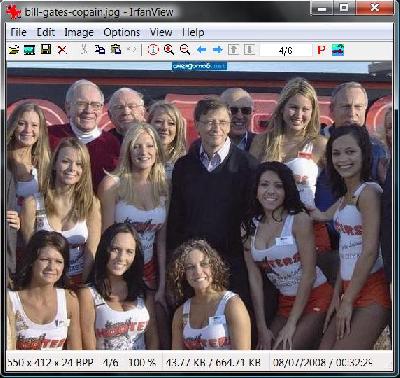The height and width of the screenshot is (378, 400).
Task: Open the File menu
Action: pyautogui.click(x=18, y=32)
